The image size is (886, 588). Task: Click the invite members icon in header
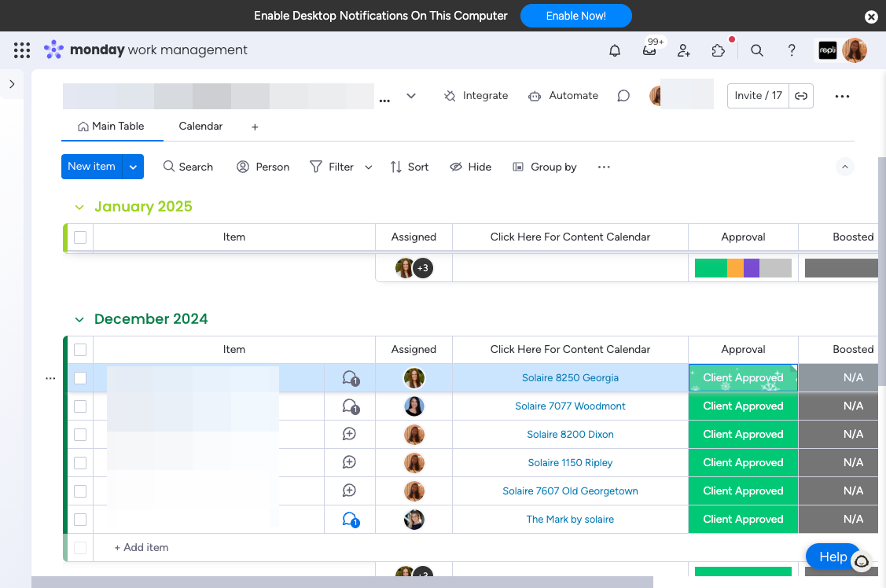(x=684, y=50)
